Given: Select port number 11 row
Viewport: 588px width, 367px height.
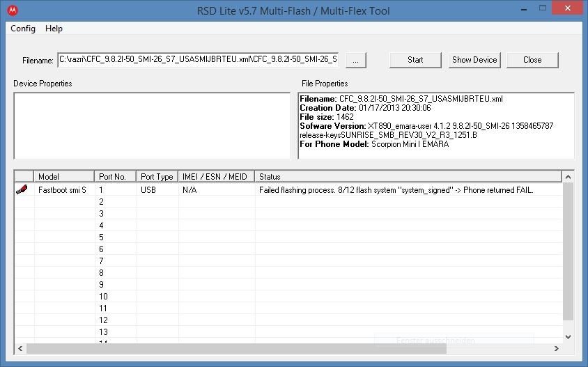Looking at the screenshot, I should 288,308.
